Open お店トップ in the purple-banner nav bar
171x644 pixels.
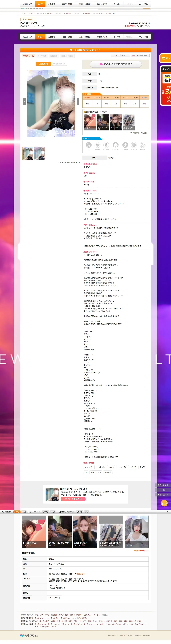[x=28, y=37]
